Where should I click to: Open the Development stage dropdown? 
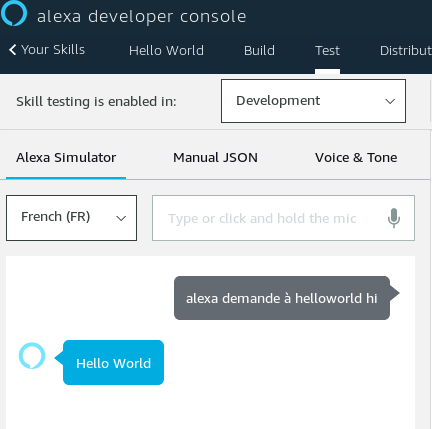(x=313, y=101)
